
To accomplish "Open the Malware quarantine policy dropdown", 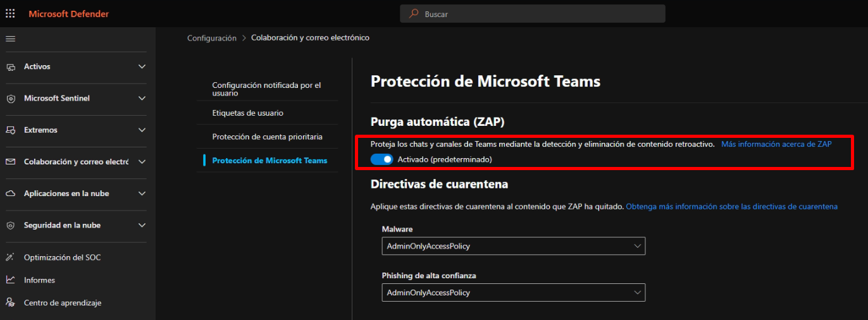I will (513, 246).
